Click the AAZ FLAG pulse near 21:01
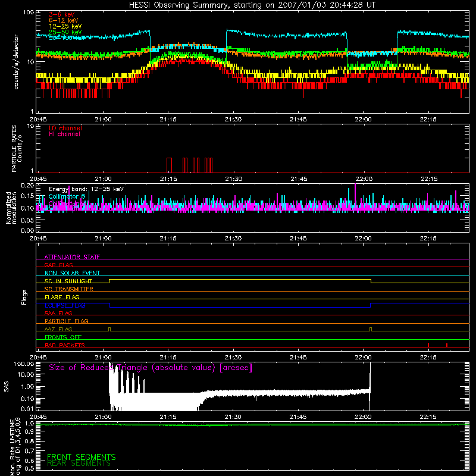The width and height of the screenshot is (476, 476). pyautogui.click(x=109, y=330)
